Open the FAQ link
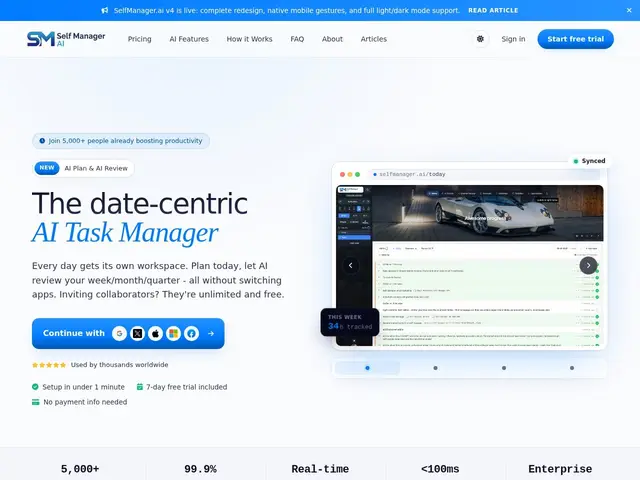640x480 pixels. [297, 39]
